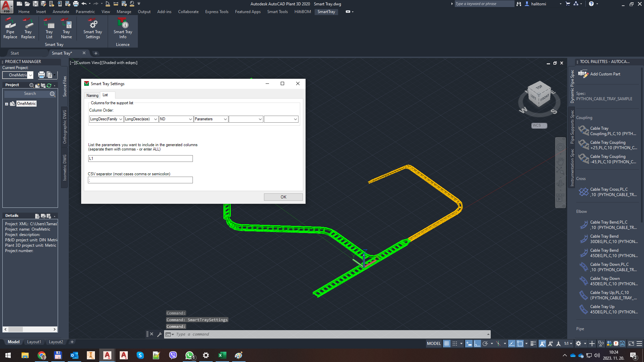Click the customize wrench icon by command line
The height and width of the screenshot is (362, 644).
pos(159,334)
